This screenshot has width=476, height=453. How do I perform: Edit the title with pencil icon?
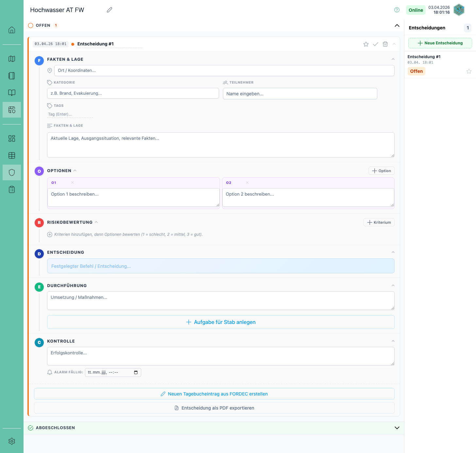coord(110,10)
